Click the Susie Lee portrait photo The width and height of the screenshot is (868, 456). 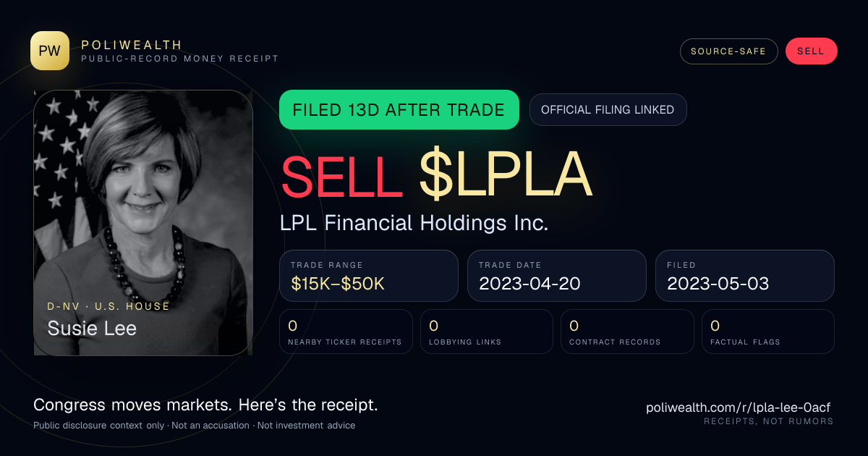pos(143,223)
